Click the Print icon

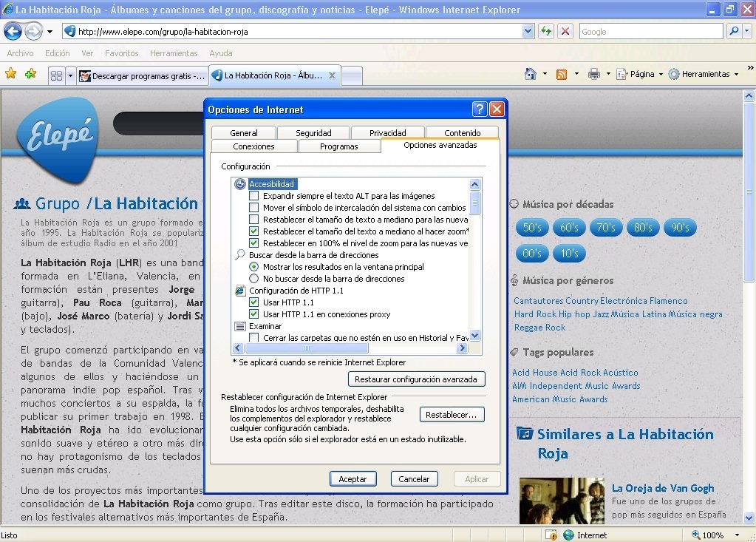coord(594,74)
